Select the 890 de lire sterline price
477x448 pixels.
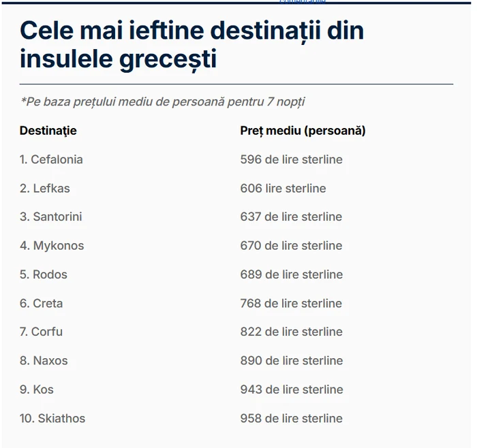point(291,360)
